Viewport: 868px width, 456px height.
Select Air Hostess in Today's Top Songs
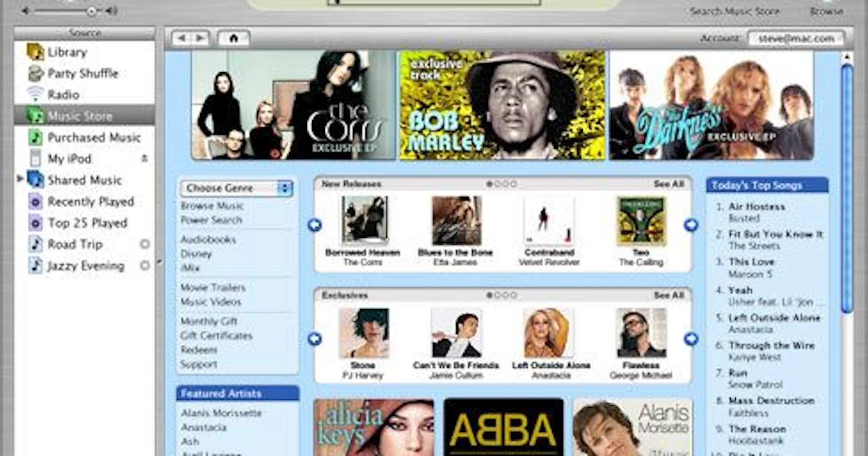pyautogui.click(x=757, y=207)
